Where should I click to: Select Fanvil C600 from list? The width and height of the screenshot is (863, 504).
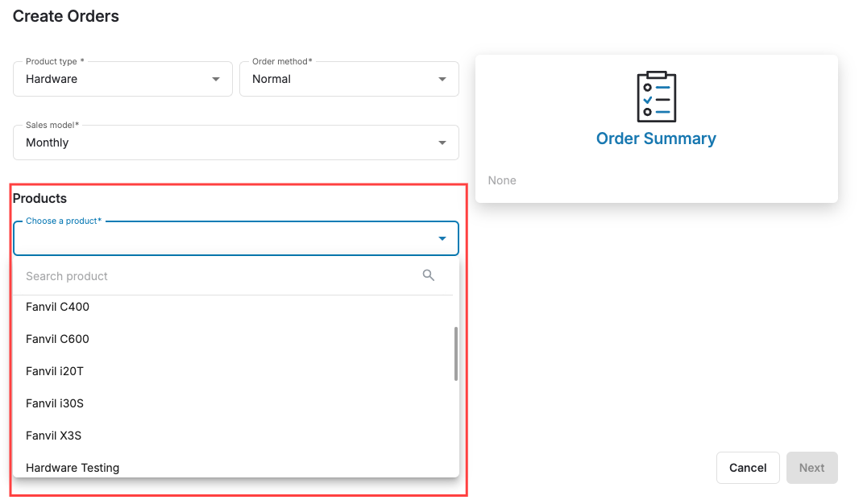(x=235, y=339)
